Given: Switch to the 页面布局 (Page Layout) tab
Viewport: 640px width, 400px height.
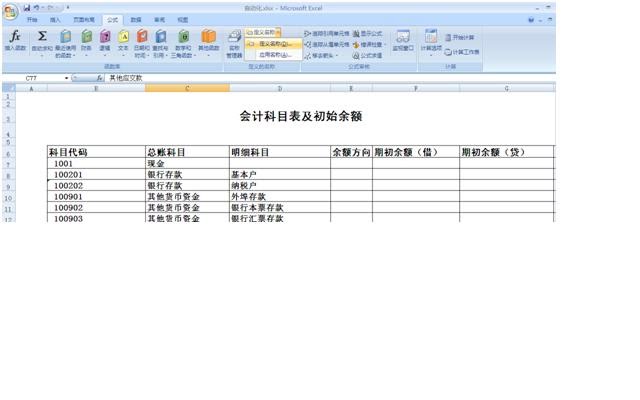Looking at the screenshot, I should coord(84,20).
